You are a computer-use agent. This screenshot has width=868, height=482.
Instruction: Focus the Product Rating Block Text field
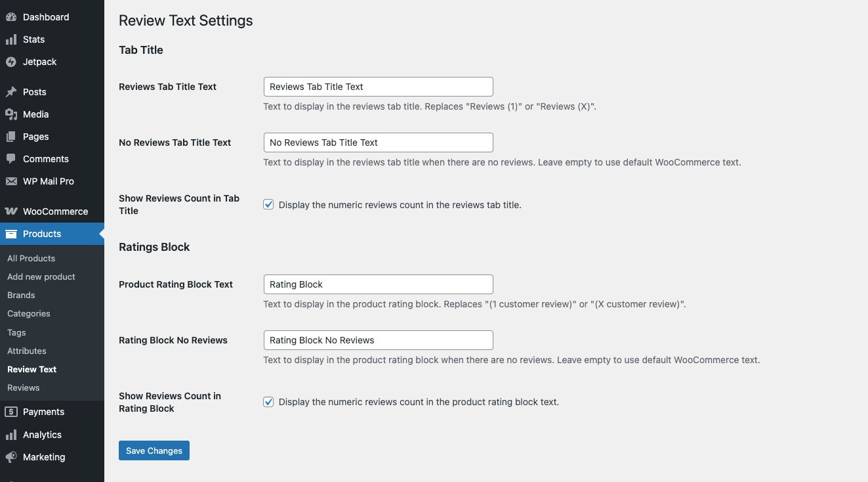pyautogui.click(x=378, y=284)
